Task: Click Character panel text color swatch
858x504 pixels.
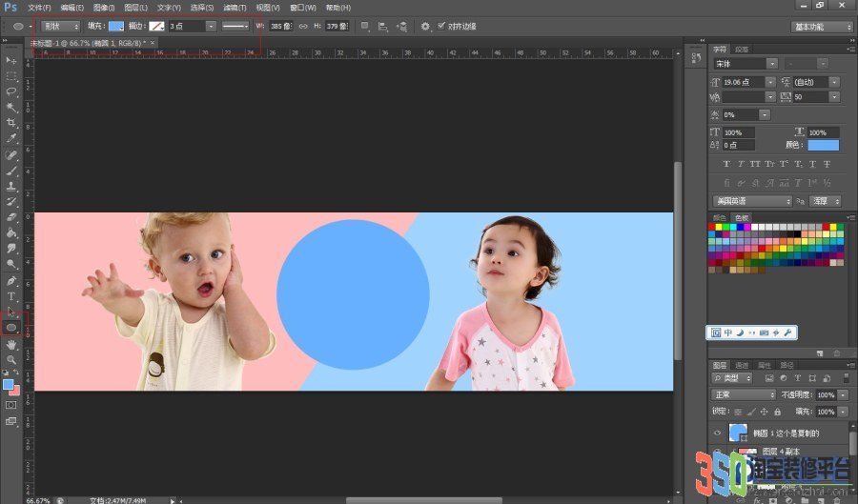Action: click(823, 145)
